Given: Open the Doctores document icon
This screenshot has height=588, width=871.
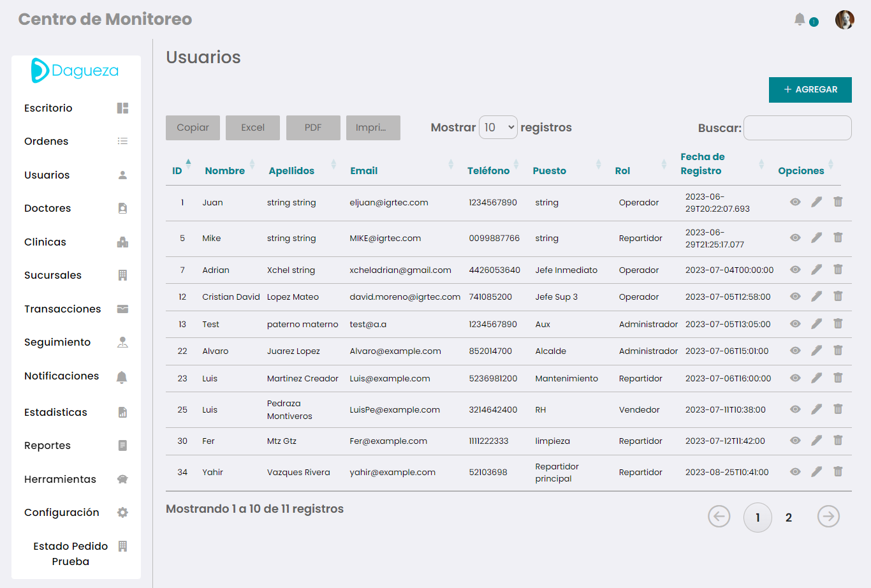Looking at the screenshot, I should 122,208.
